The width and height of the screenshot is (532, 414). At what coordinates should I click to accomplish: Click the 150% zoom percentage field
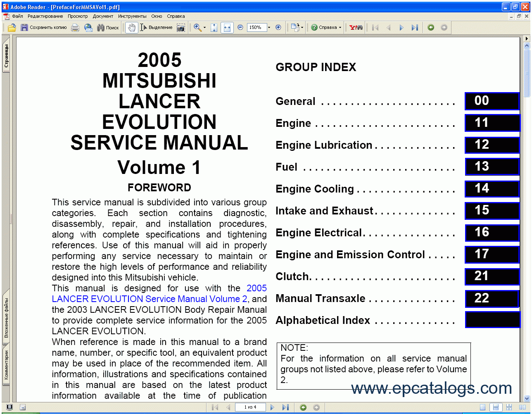pos(256,28)
